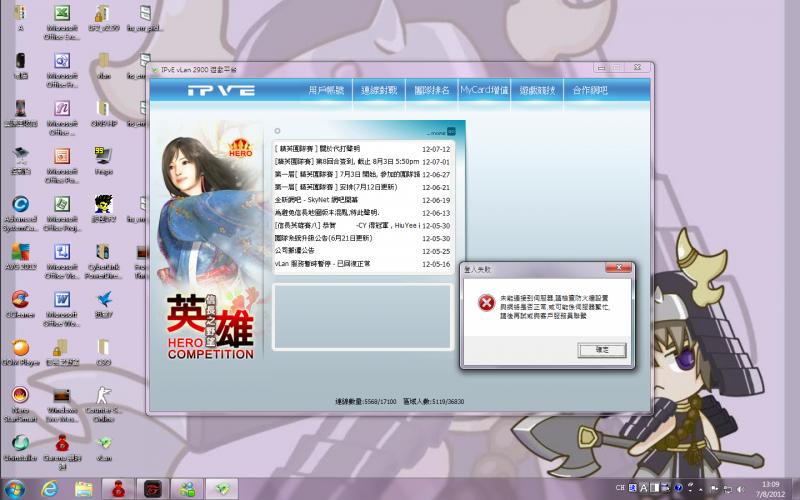Switch to Garena in the taskbar
Image resolution: width=800 pixels, height=500 pixels.
(x=118, y=489)
